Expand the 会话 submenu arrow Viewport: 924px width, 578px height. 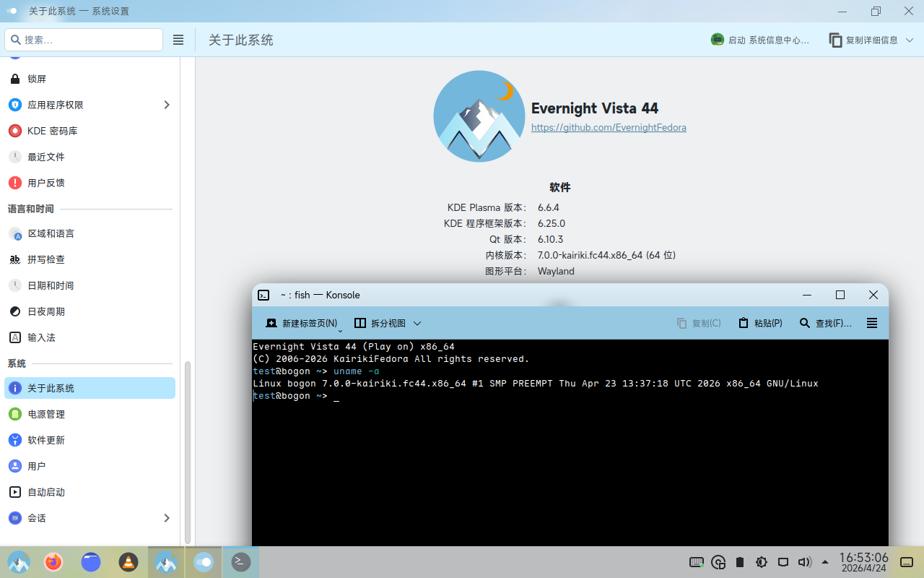pos(167,518)
